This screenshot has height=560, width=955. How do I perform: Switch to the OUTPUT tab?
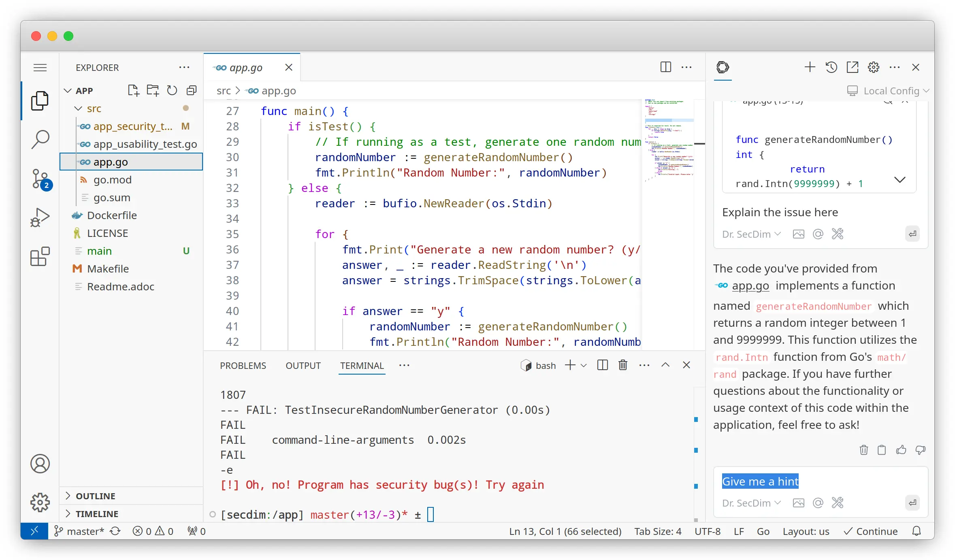tap(303, 366)
